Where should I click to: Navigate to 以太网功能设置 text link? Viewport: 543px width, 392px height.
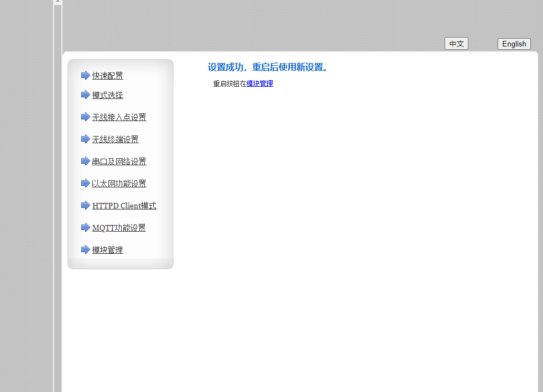119,184
